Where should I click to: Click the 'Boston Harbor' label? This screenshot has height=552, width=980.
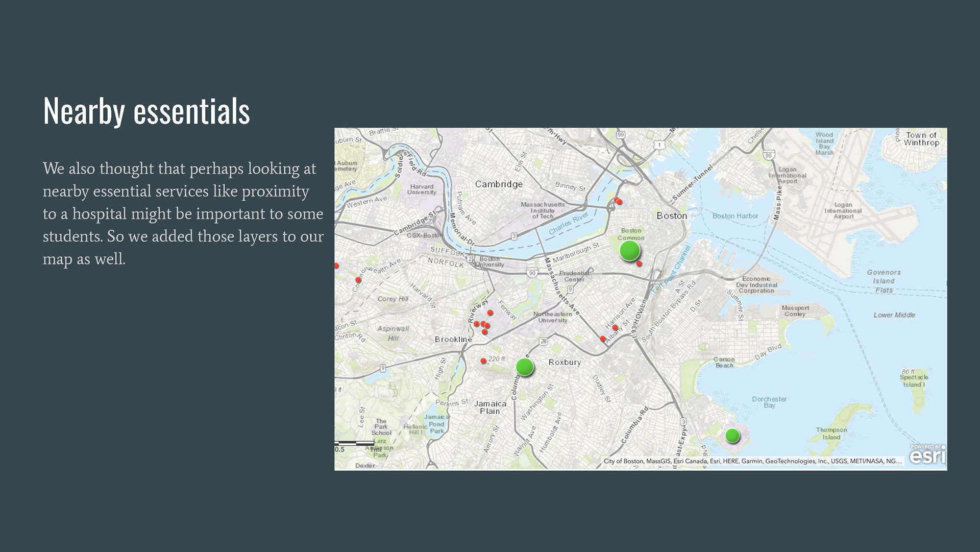tap(735, 216)
